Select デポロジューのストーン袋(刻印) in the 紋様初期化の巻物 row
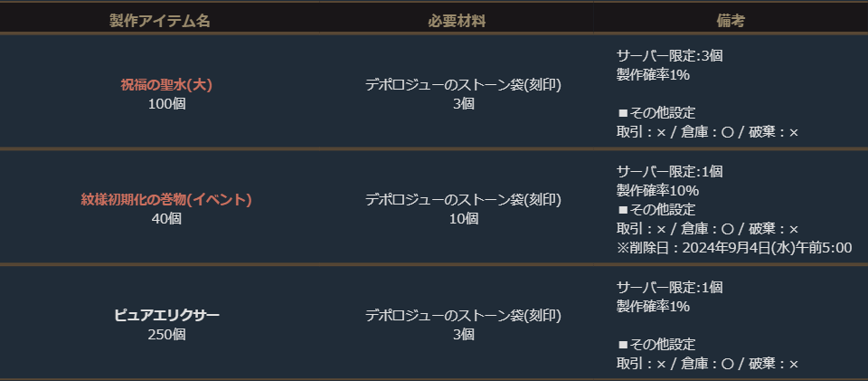This screenshot has width=868, height=381. [463, 200]
